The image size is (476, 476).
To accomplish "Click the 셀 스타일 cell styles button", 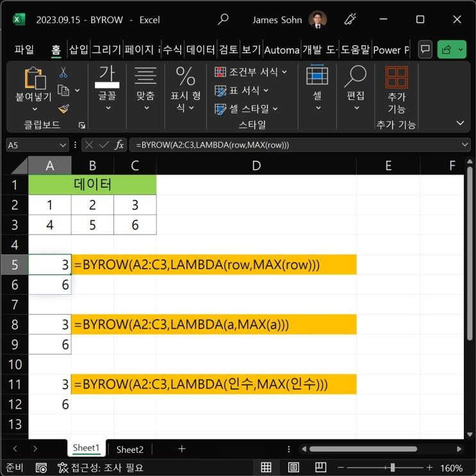I will 246,109.
